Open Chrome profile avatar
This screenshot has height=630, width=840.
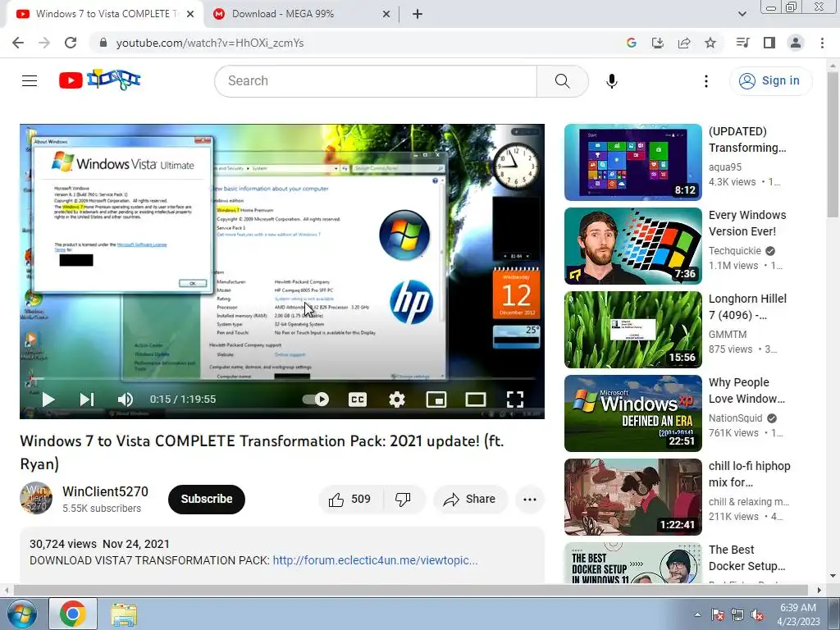point(796,43)
